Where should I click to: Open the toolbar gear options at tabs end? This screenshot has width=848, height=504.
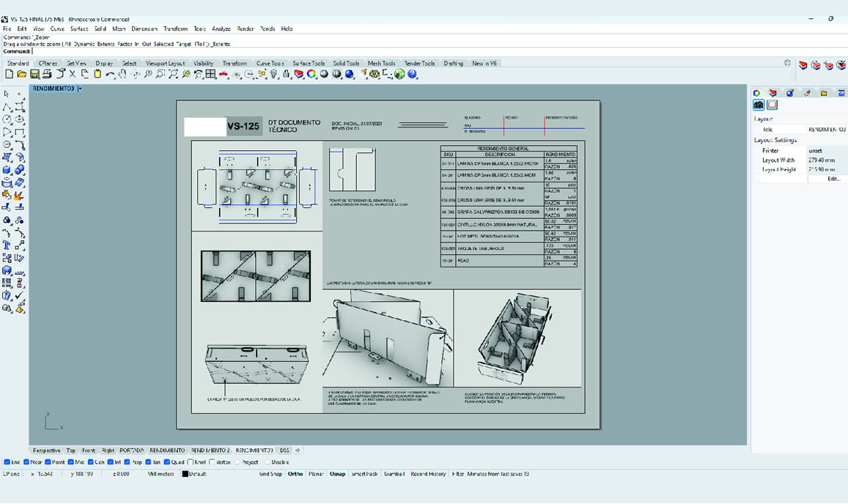pos(787,63)
